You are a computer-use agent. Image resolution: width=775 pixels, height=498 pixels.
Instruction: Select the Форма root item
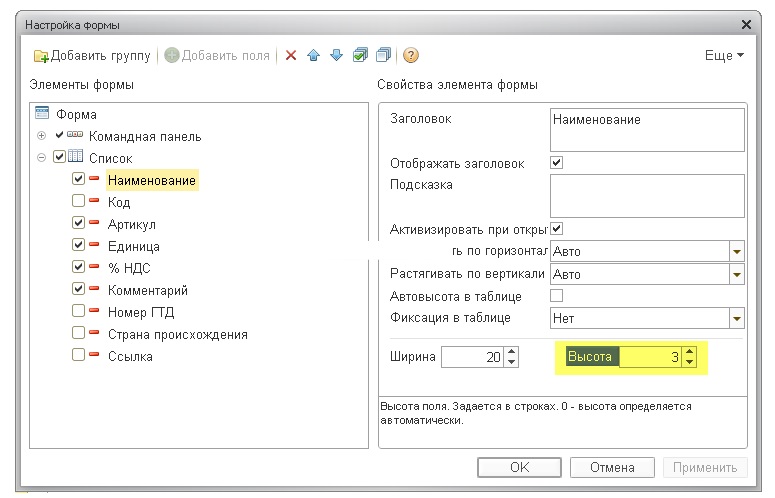tap(76, 115)
